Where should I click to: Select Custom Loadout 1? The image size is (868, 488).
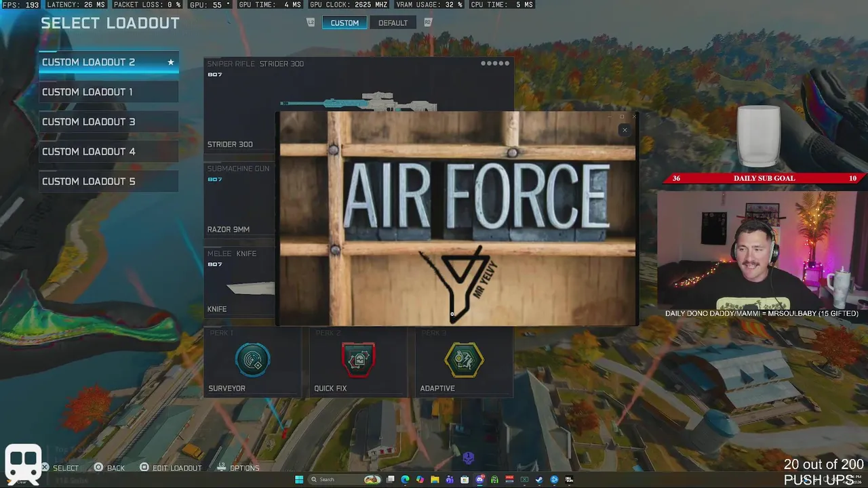point(108,91)
